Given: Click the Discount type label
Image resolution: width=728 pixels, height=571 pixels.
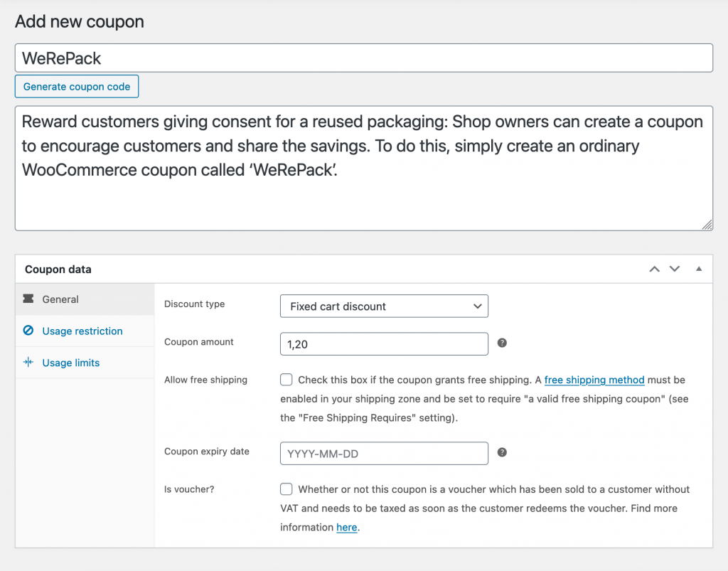Looking at the screenshot, I should (x=195, y=304).
